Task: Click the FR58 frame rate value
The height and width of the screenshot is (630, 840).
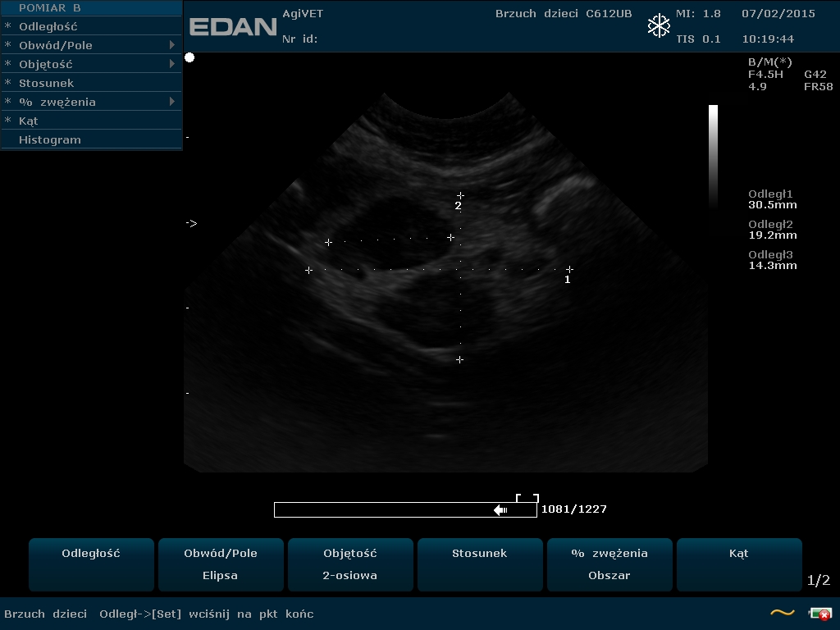Action: coord(818,87)
